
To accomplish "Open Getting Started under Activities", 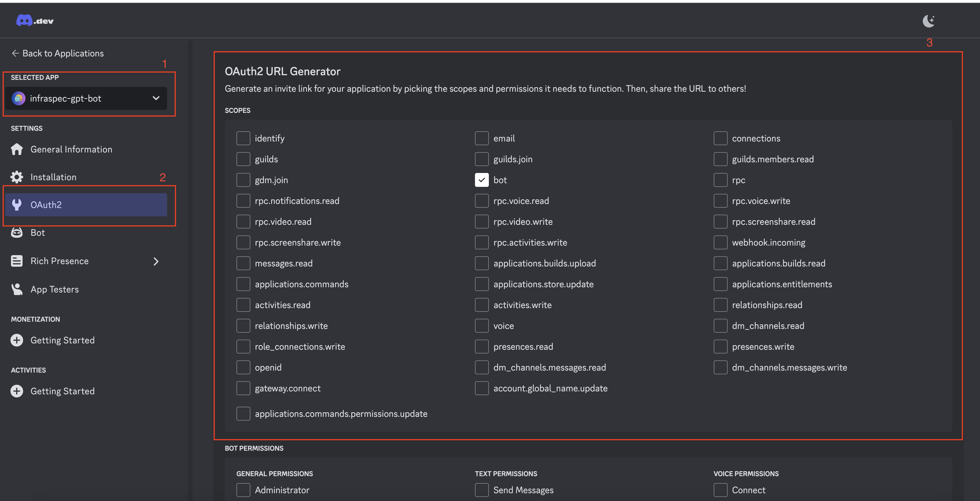I will pyautogui.click(x=86, y=391).
